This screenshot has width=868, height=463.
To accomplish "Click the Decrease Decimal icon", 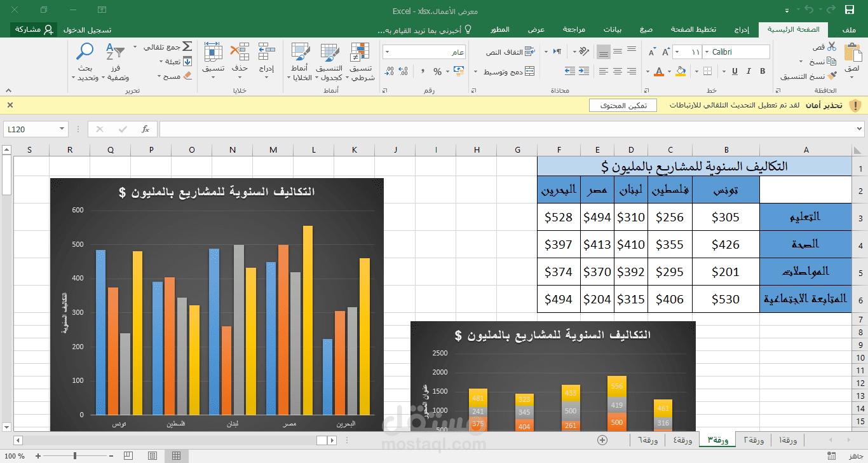I will click(x=389, y=71).
